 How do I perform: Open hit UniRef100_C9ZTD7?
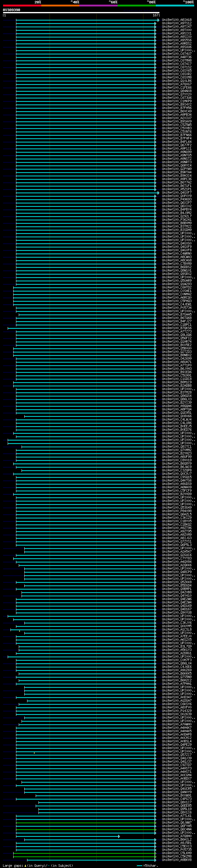click(x=176, y=765)
